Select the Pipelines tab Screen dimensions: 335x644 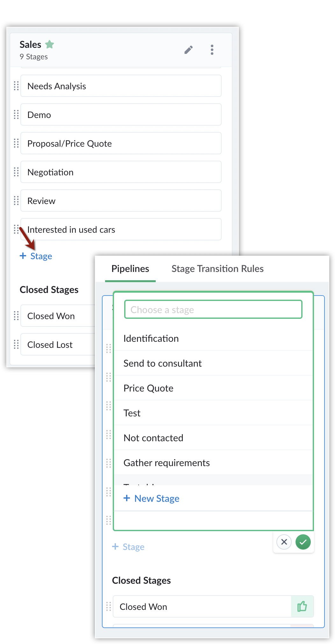point(130,269)
